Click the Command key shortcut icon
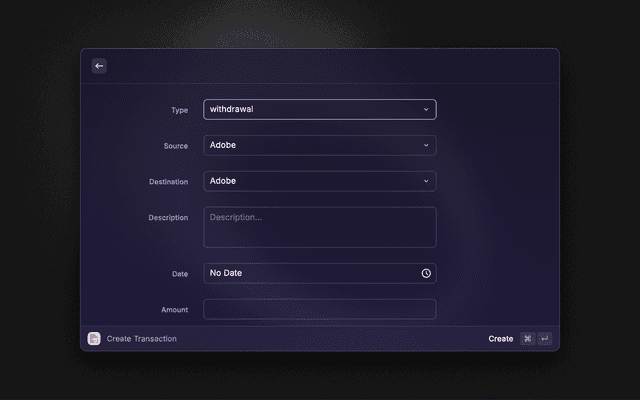The width and height of the screenshot is (640, 400). pos(527,339)
